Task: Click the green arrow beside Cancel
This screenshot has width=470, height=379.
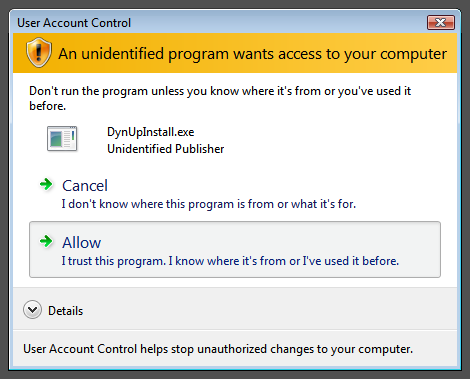Action: (x=46, y=184)
